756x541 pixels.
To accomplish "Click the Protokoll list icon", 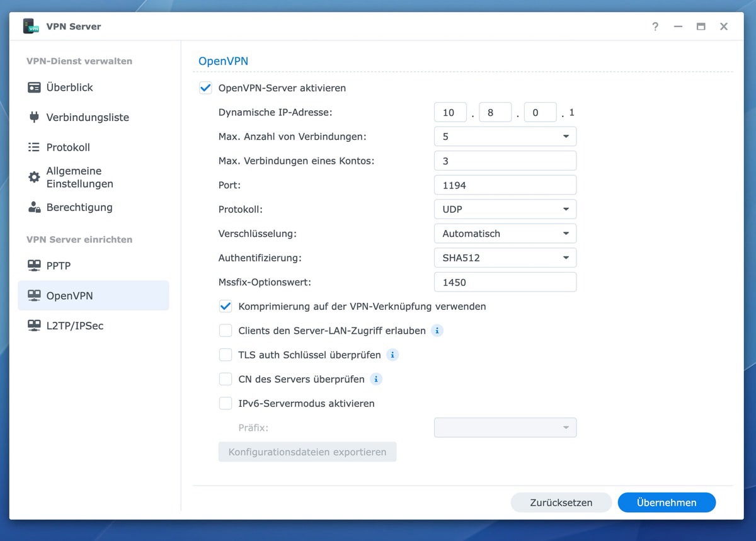I will 34,147.
